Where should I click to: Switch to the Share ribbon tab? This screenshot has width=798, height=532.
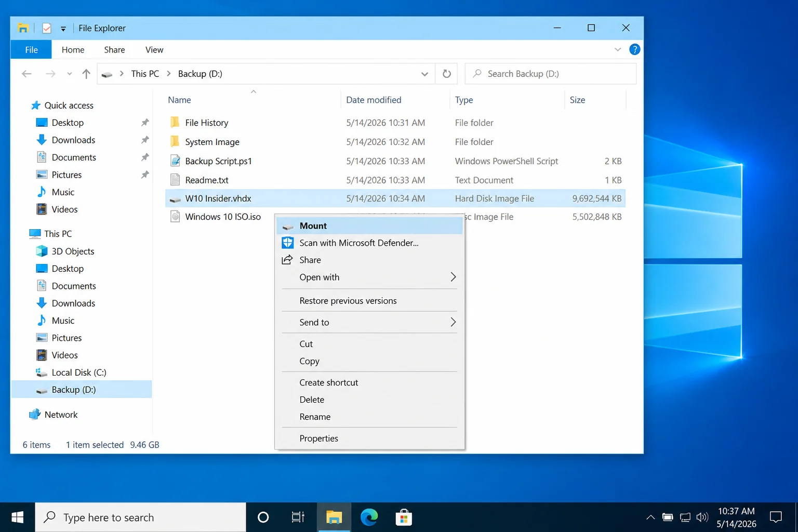tap(114, 50)
